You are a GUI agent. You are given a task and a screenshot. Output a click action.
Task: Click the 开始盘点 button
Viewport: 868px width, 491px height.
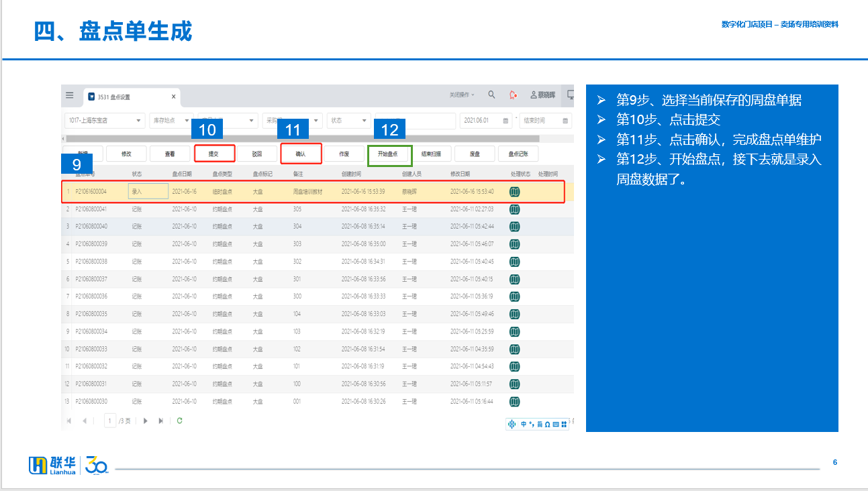pos(389,154)
